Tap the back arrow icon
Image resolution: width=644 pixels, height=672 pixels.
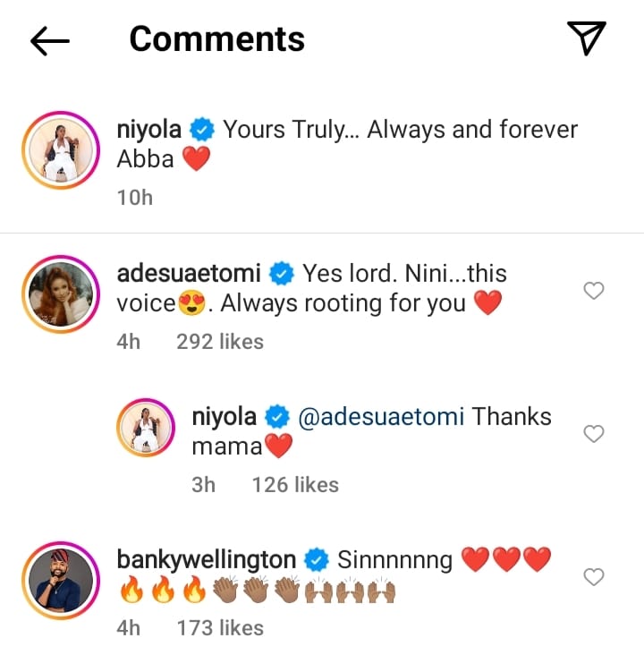(x=50, y=40)
